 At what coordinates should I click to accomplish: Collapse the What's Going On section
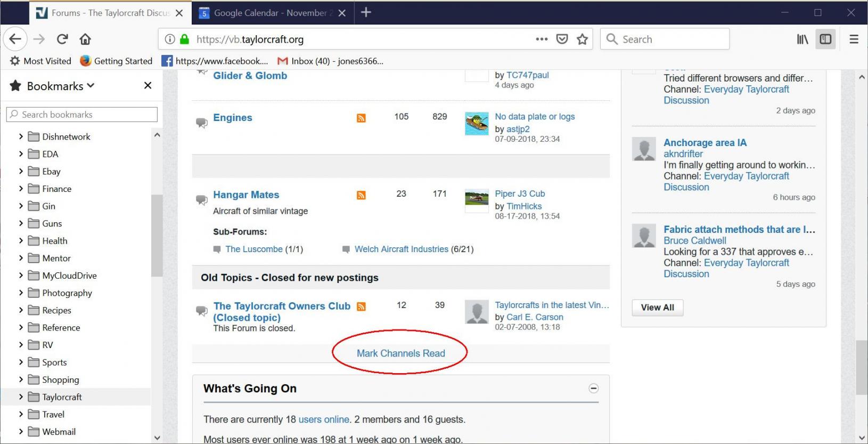(593, 389)
